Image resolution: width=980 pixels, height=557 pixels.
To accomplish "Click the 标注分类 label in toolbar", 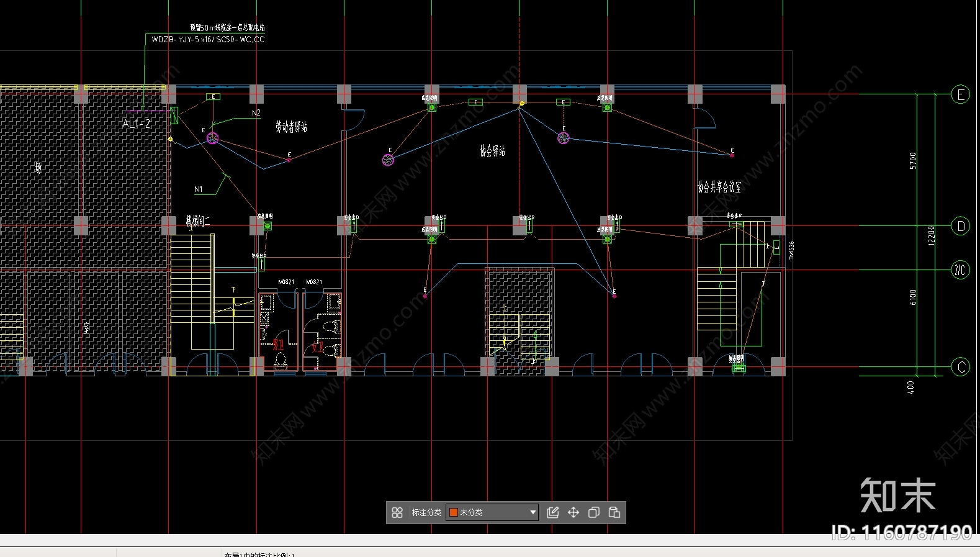I will 426,512.
